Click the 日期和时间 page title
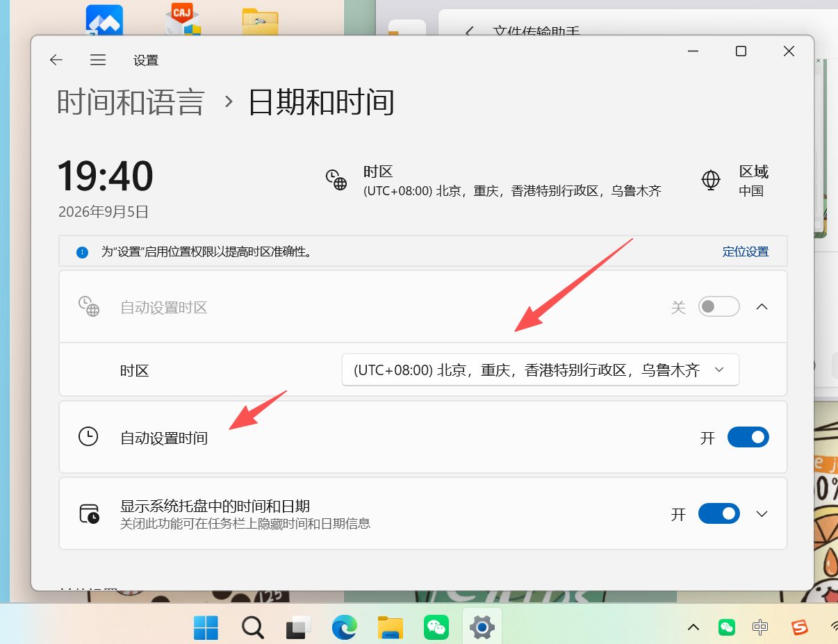 (x=322, y=102)
